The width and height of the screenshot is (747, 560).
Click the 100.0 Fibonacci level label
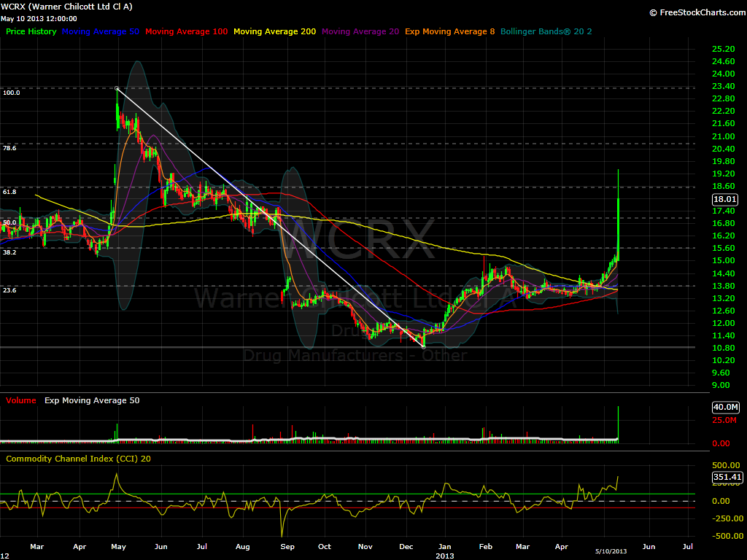click(12, 93)
